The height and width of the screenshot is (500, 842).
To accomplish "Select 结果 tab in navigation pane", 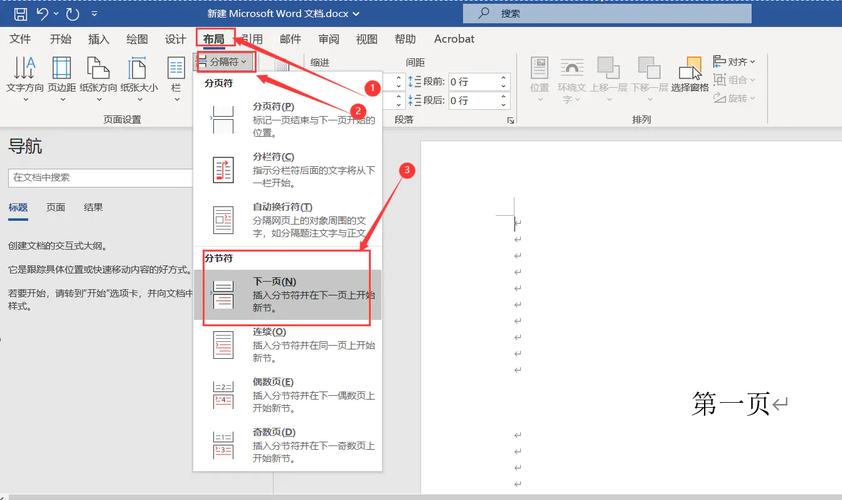I will [93, 207].
